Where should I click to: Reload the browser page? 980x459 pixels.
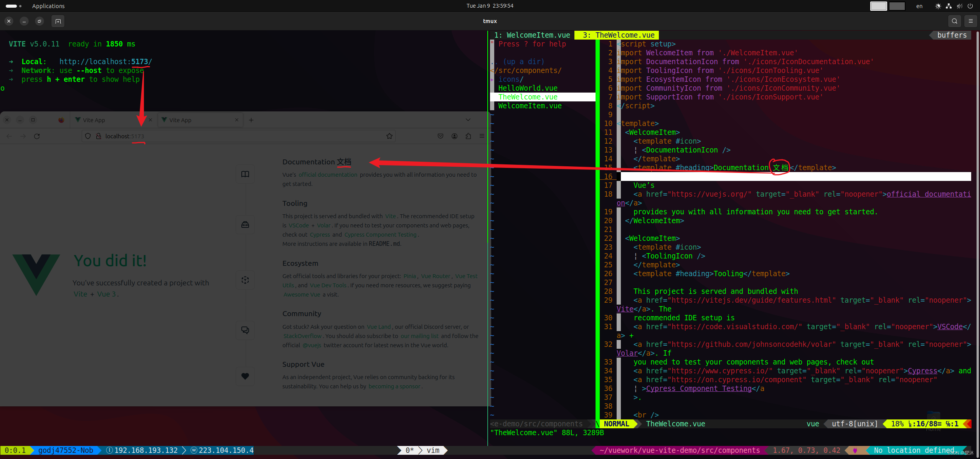[x=37, y=136]
